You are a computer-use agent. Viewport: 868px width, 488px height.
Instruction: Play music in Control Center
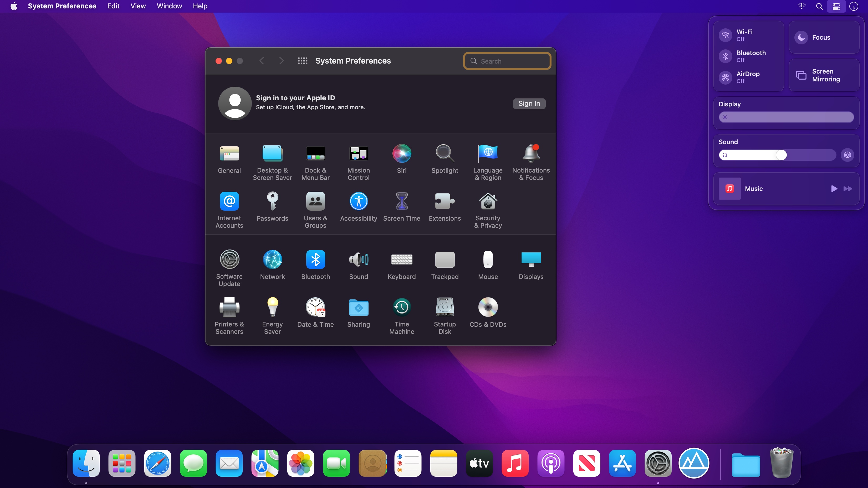[x=834, y=189]
